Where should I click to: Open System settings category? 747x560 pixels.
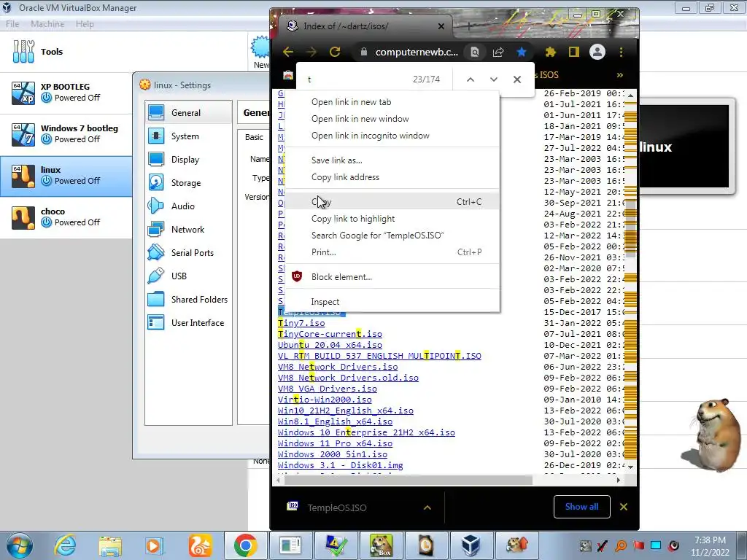click(x=189, y=136)
